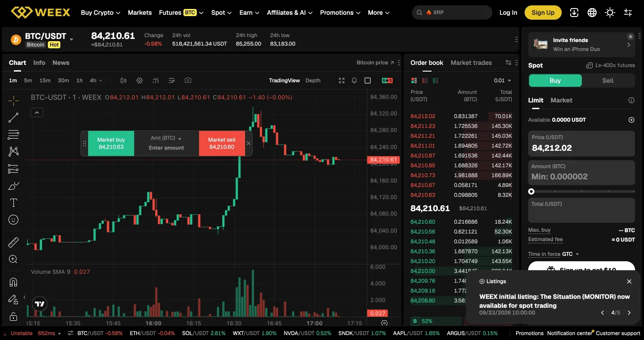Click the Log In link

[508, 13]
